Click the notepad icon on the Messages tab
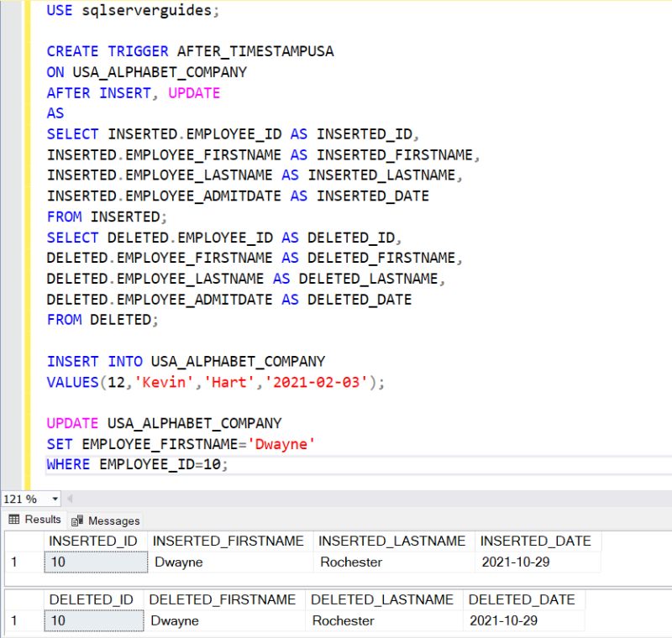 (75, 520)
